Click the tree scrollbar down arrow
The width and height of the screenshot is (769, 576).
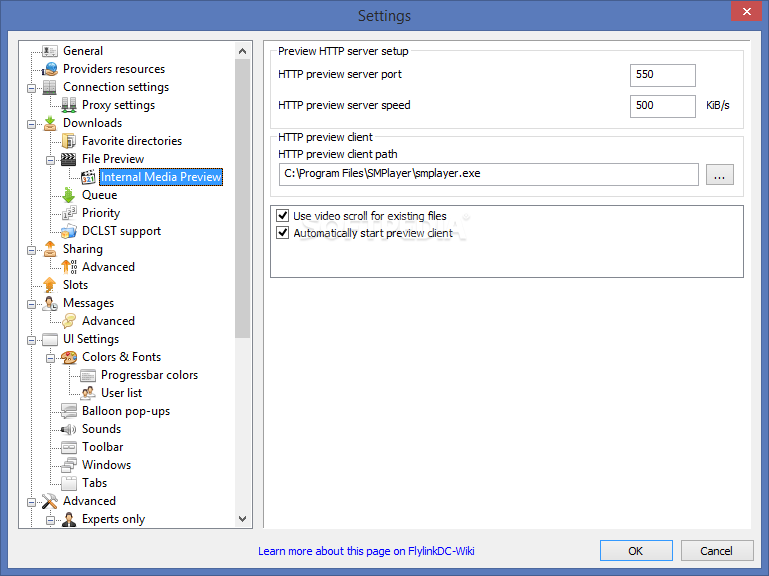[x=242, y=519]
